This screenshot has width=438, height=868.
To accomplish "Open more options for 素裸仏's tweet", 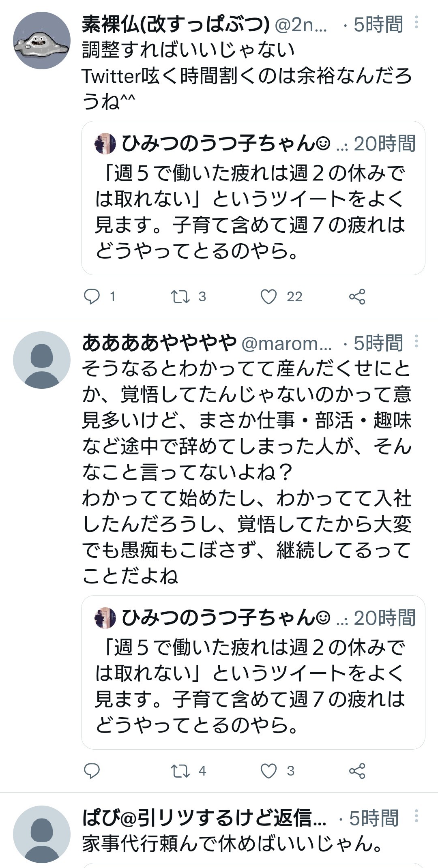I will (416, 23).
